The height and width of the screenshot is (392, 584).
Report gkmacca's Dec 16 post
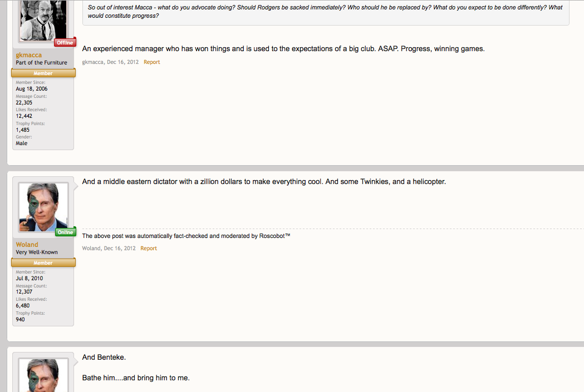[x=151, y=62]
